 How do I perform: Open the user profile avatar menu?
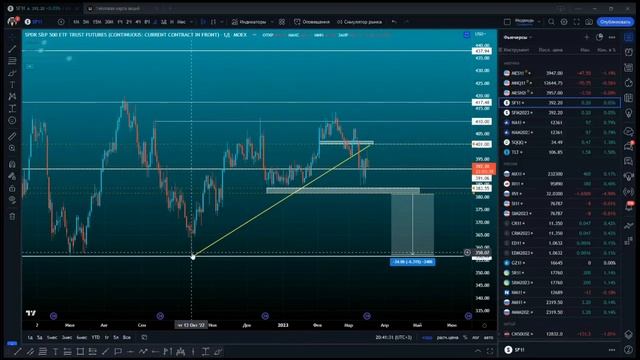coord(12,22)
